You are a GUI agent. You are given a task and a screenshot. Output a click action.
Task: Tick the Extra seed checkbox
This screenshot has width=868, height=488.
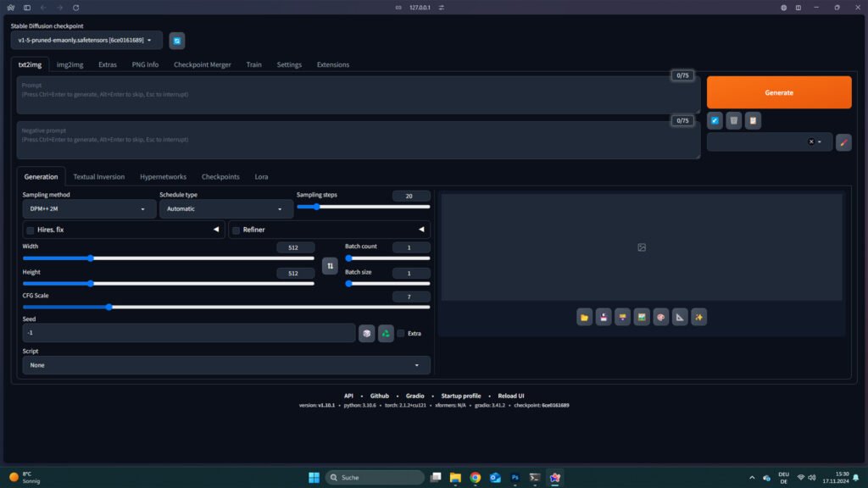click(x=401, y=334)
